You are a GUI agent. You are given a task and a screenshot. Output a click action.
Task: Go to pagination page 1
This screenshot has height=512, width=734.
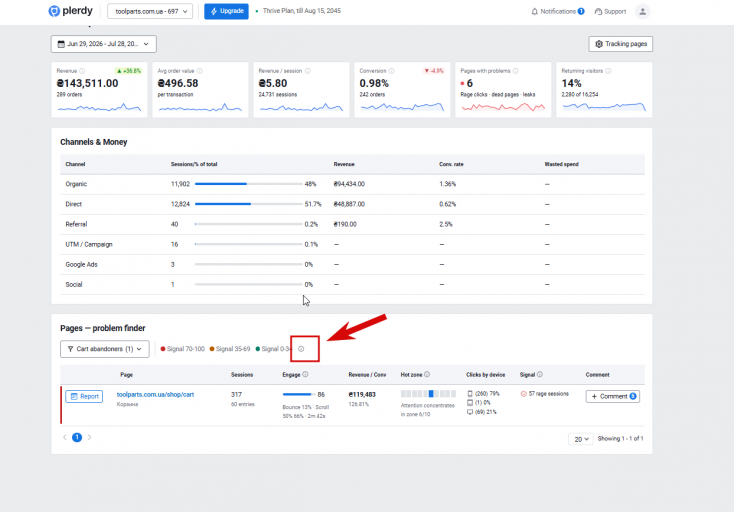point(77,437)
